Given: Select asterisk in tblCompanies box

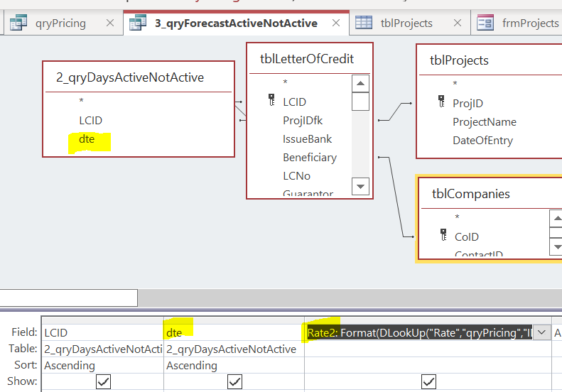Looking at the screenshot, I should (x=457, y=217).
